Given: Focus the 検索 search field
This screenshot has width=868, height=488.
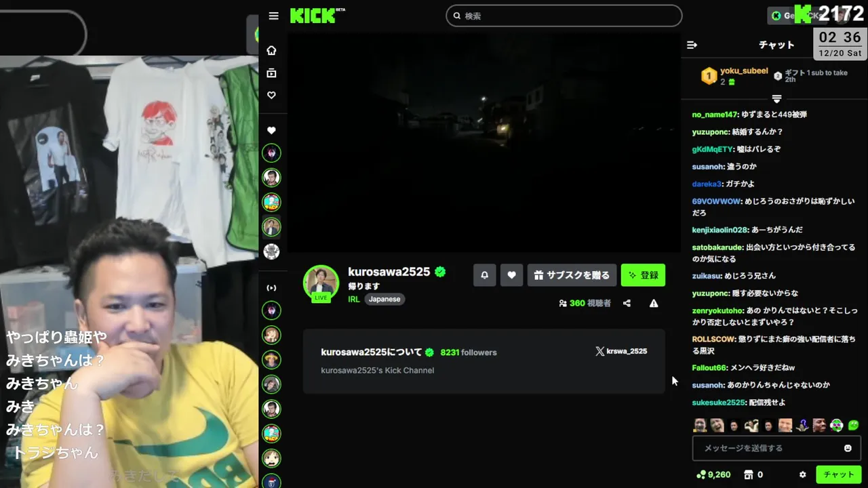Looking at the screenshot, I should click(564, 16).
